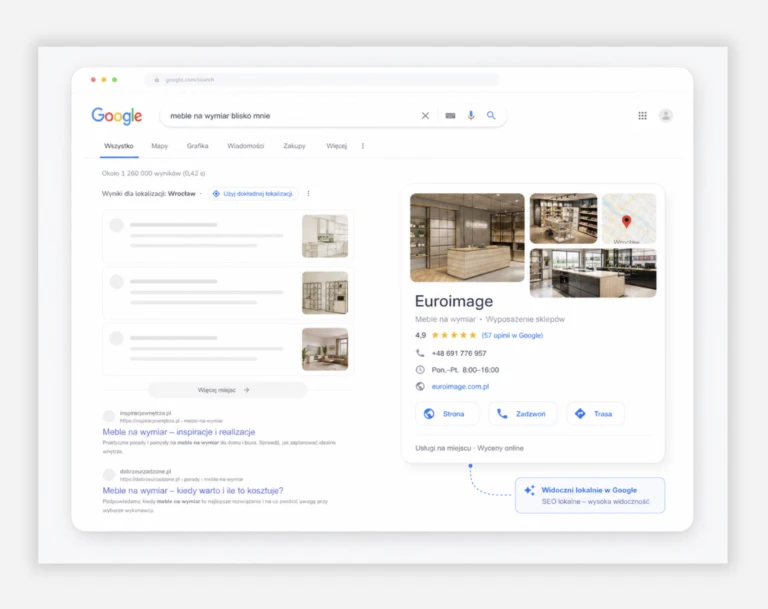This screenshot has height=609, width=768.
Task: Click the blue magnifier search icon
Action: pos(491,115)
